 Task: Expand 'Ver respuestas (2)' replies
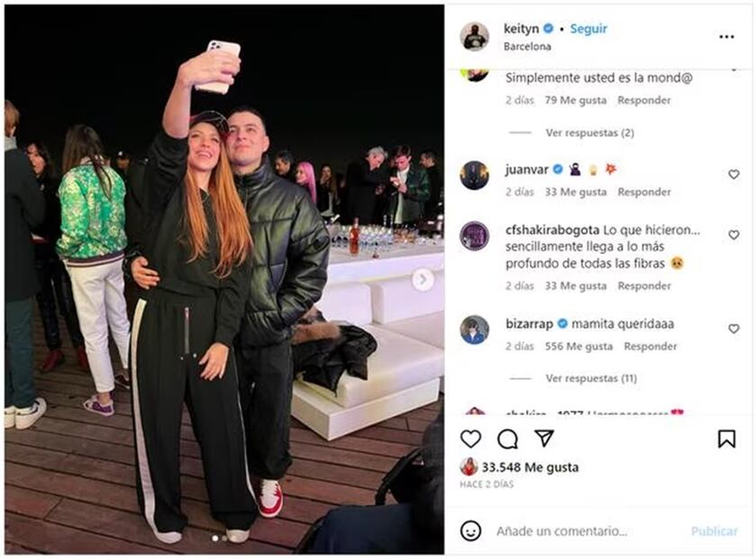pyautogui.click(x=589, y=133)
